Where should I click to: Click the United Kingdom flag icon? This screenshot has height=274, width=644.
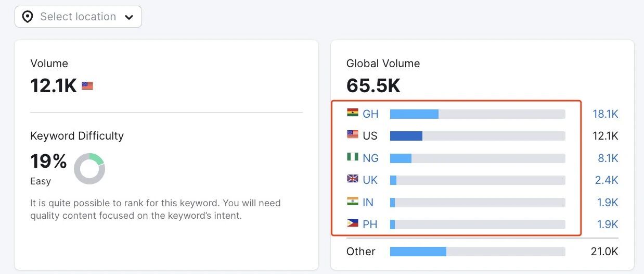point(353,179)
